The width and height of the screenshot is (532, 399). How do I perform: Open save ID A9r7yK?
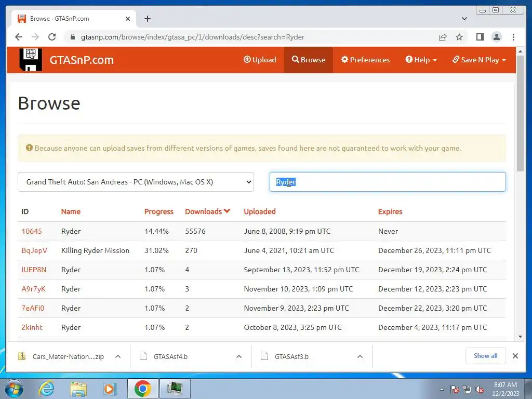[34, 289]
